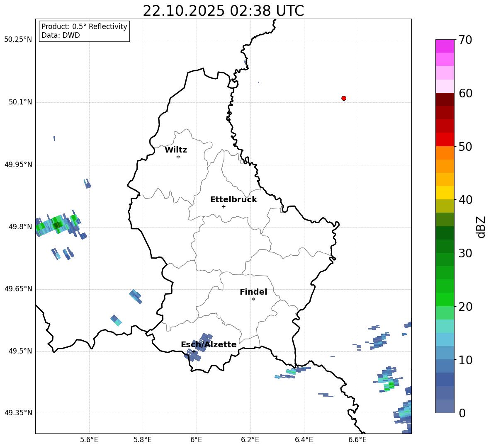Click the 50 colorbar tick label

pyautogui.click(x=465, y=147)
